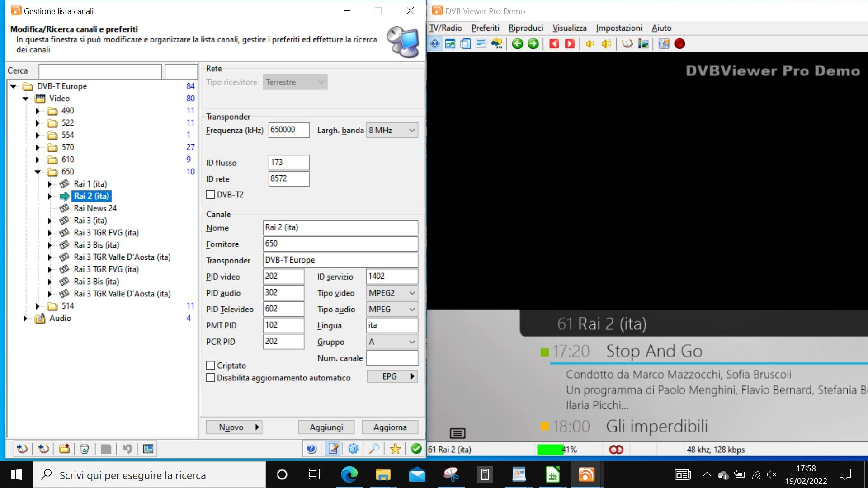The image size is (868, 488).
Task: Open Windows Start menu
Action: (16, 474)
